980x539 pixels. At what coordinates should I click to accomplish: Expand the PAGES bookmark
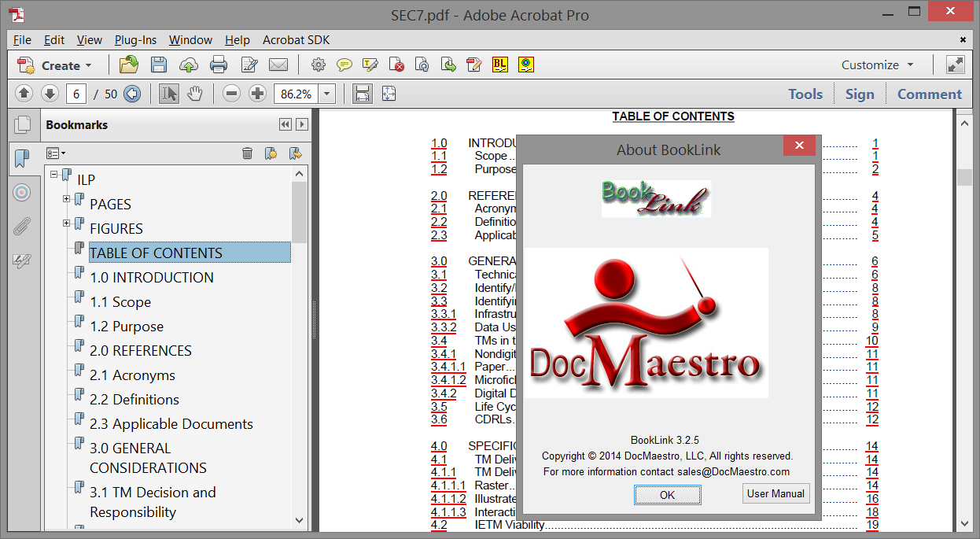coord(67,198)
